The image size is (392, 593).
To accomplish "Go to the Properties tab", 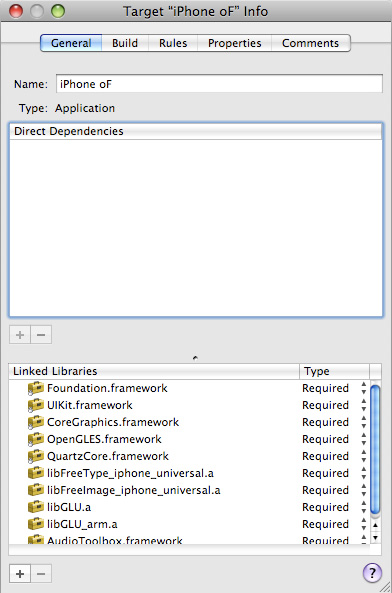I will [234, 43].
